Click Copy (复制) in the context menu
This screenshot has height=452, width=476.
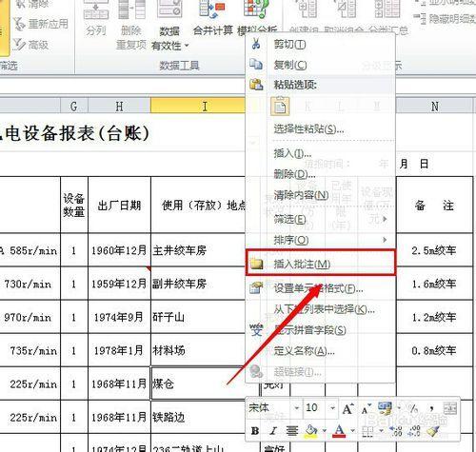coord(321,65)
